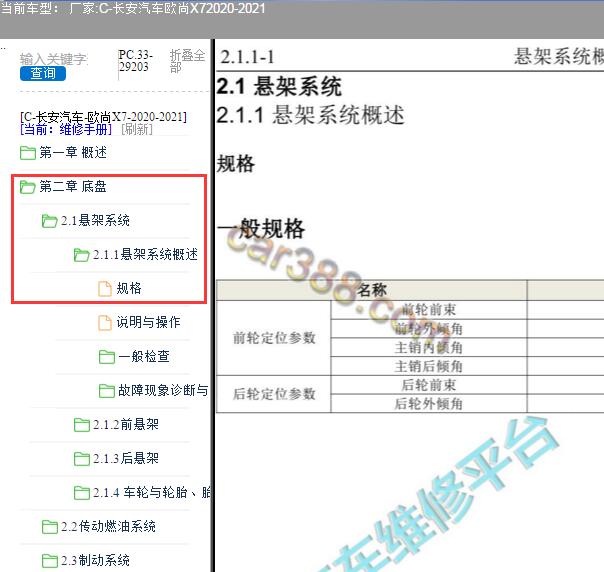Image resolution: width=604 pixels, height=572 pixels.
Task: Select the 2.1.4 车轮与轮胎 tree label
Action: coord(151,492)
